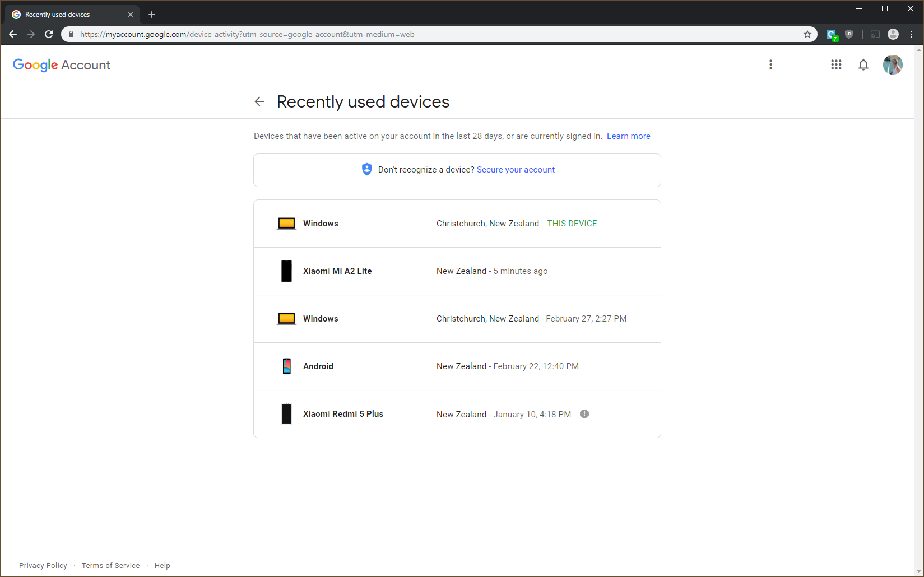Click the Google Account profile picture
The image size is (924, 577).
[x=892, y=65]
